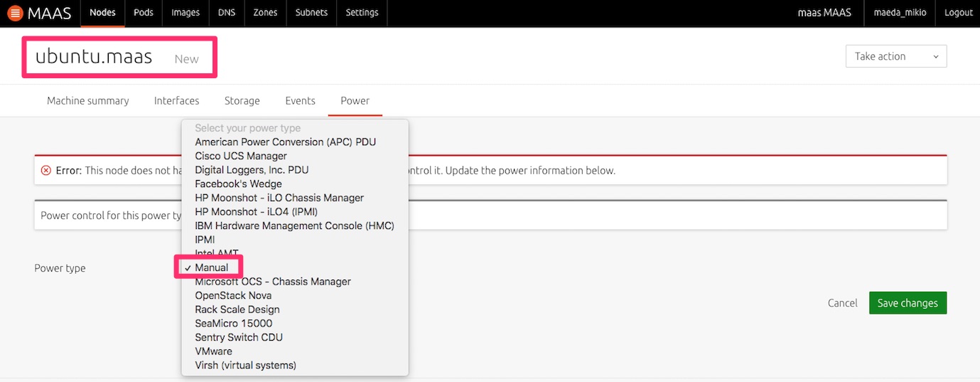Open the maeda_mikio user link
The width and height of the screenshot is (980, 382).
[899, 13]
